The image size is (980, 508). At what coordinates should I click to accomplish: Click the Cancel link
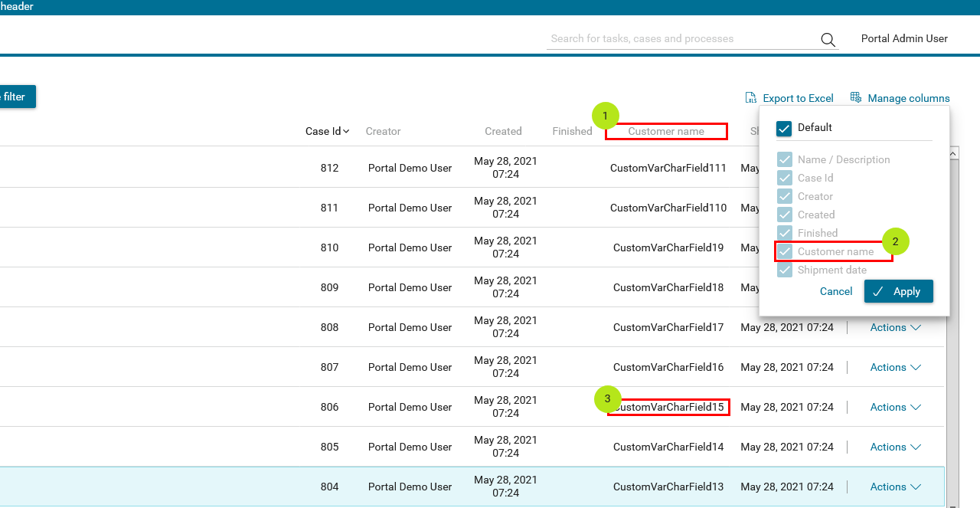point(836,291)
